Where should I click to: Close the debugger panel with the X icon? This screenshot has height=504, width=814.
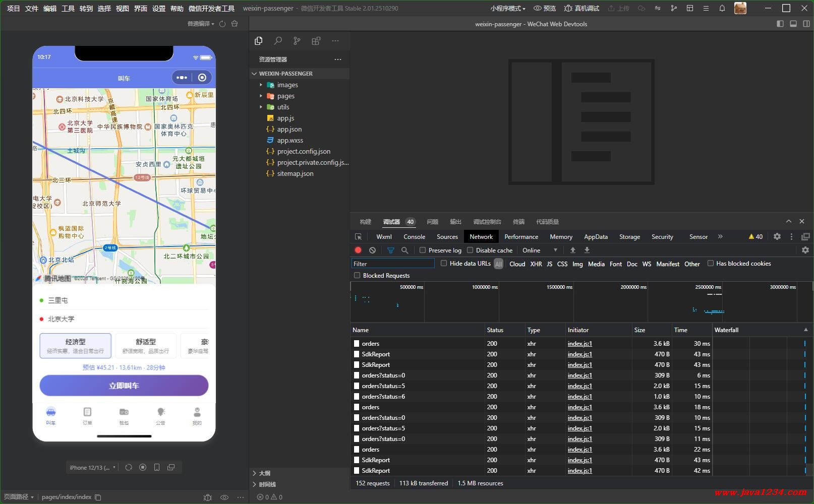tap(802, 221)
